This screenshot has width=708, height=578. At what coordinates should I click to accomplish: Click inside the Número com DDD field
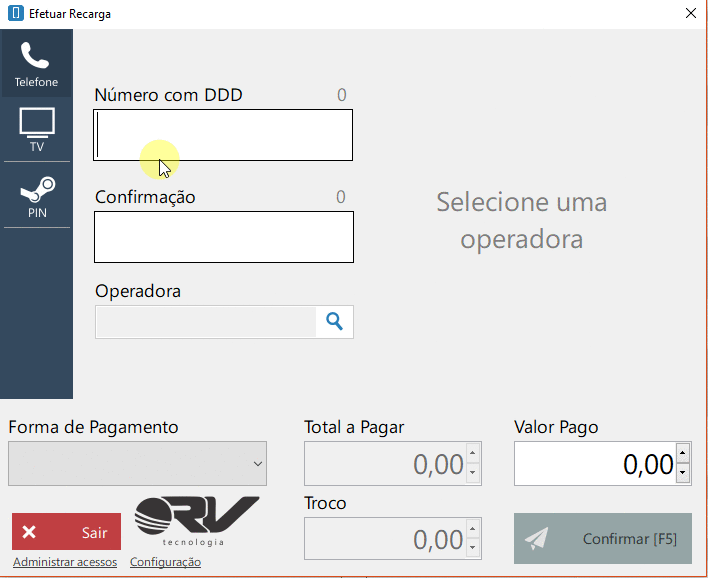[x=223, y=135]
